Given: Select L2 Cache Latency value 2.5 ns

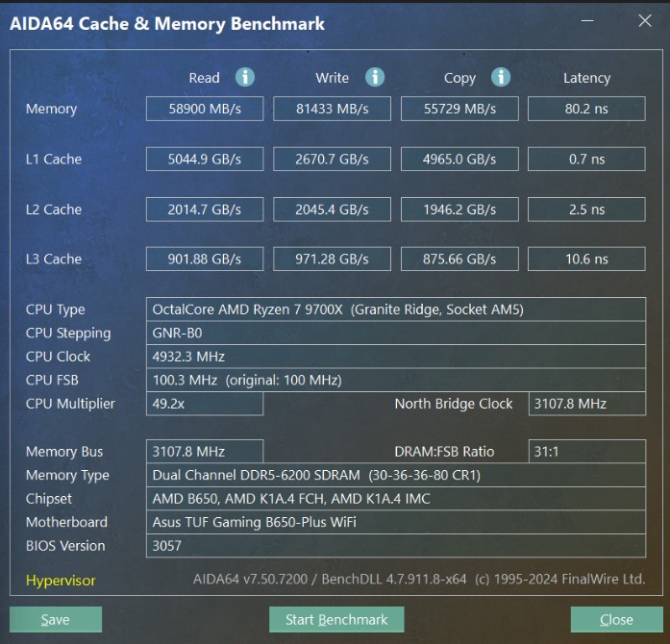Looking at the screenshot, I should [586, 210].
